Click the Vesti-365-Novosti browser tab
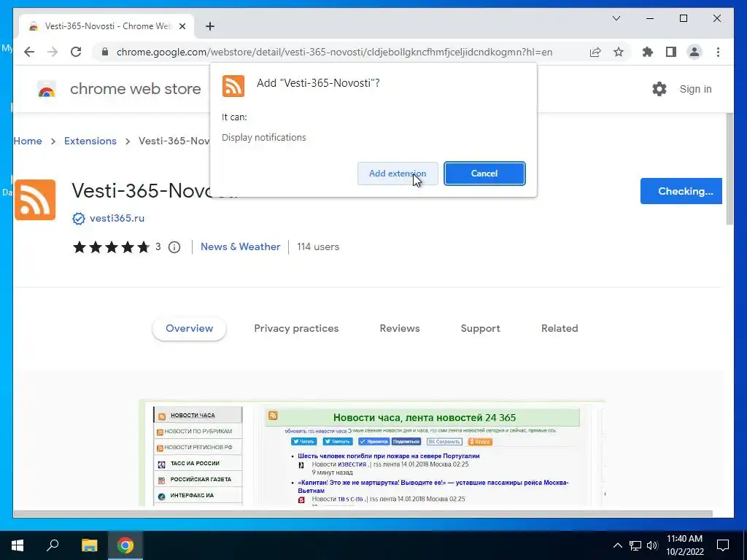 tap(107, 26)
